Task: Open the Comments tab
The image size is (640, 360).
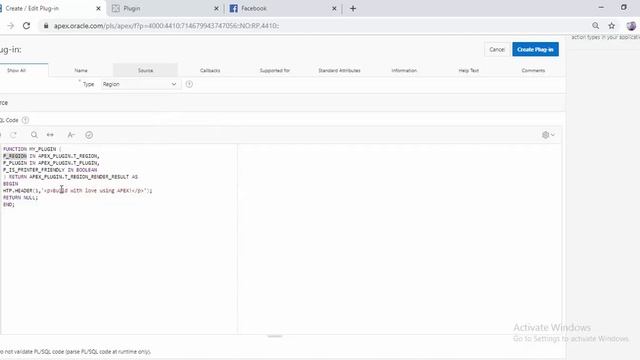Action: [x=533, y=70]
